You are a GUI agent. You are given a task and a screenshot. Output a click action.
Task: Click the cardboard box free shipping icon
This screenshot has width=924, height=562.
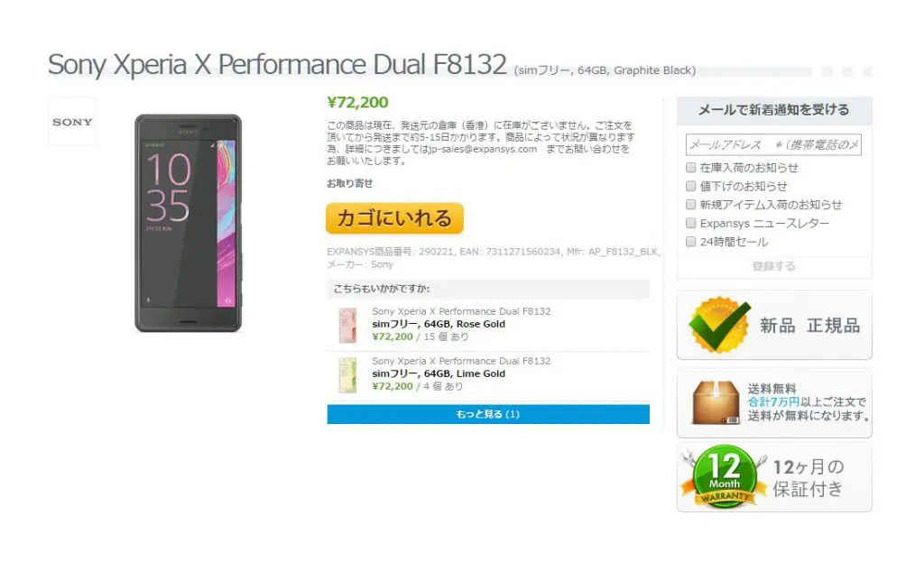[x=715, y=403]
